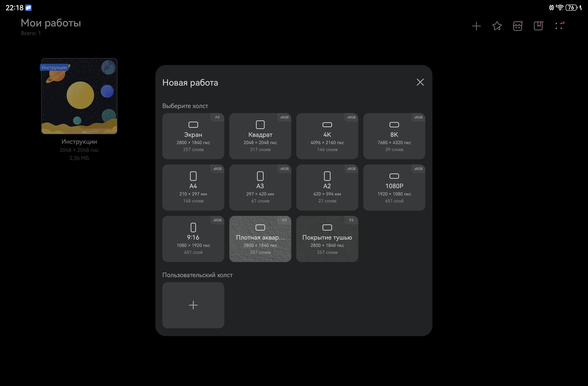The image size is (588, 386).
Task: Select the 8K 7680 × 4320 canvas
Action: (394, 136)
